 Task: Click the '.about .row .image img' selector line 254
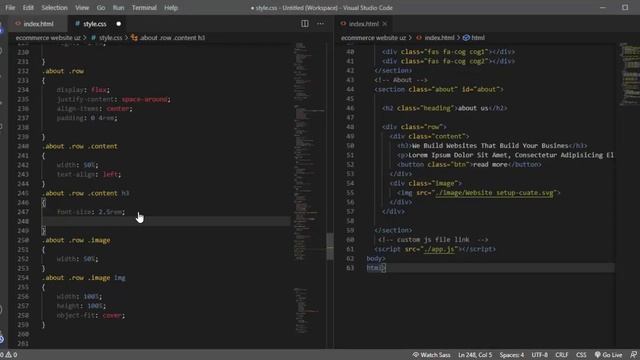click(84, 278)
